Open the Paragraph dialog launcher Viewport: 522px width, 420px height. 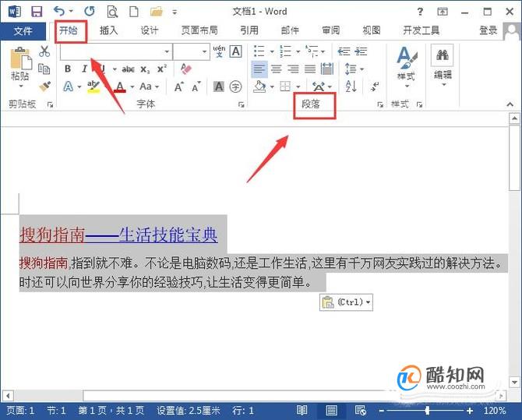(x=380, y=105)
